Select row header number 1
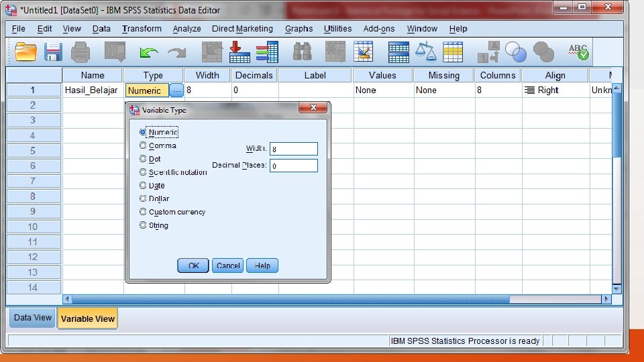This screenshot has height=362, width=644. point(34,90)
